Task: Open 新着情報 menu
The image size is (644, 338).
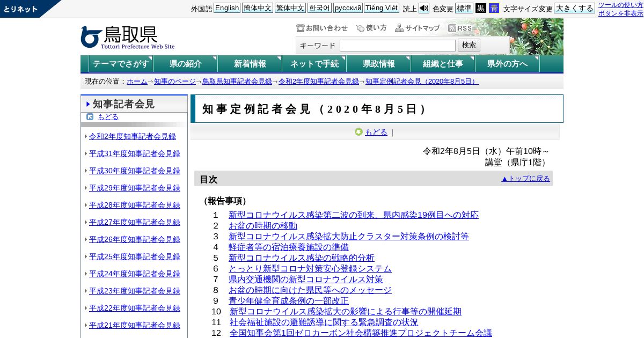Action: click(x=250, y=64)
